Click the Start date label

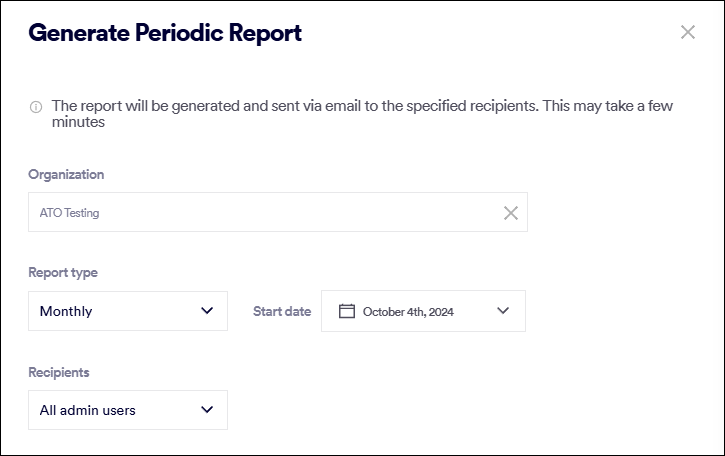click(x=282, y=311)
